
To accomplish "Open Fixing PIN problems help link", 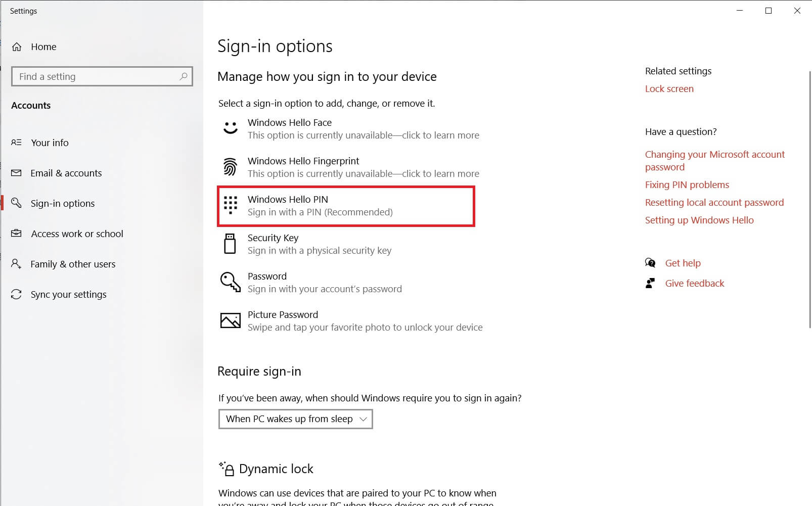I will pyautogui.click(x=687, y=185).
